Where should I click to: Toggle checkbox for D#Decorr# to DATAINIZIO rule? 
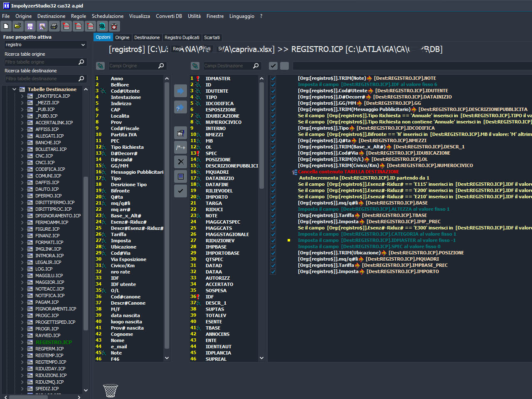pos(273,97)
